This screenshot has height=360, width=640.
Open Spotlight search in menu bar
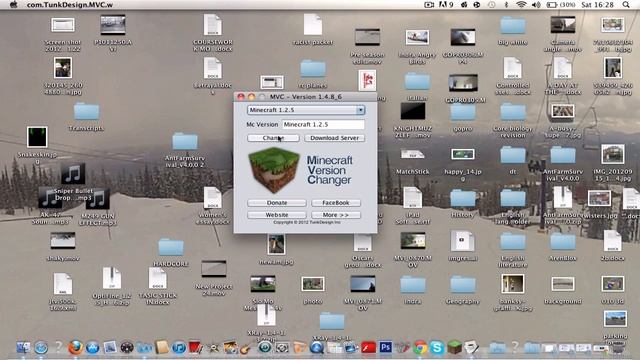[x=626, y=4]
